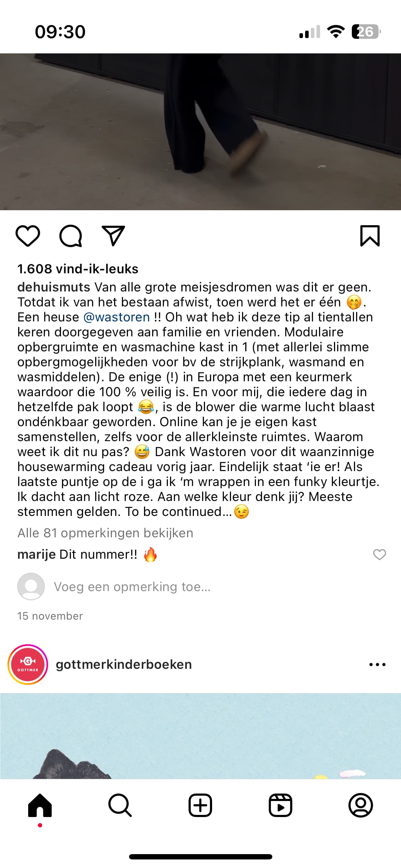Open the Search tab magnifier icon
This screenshot has width=401, height=868.
120,805
